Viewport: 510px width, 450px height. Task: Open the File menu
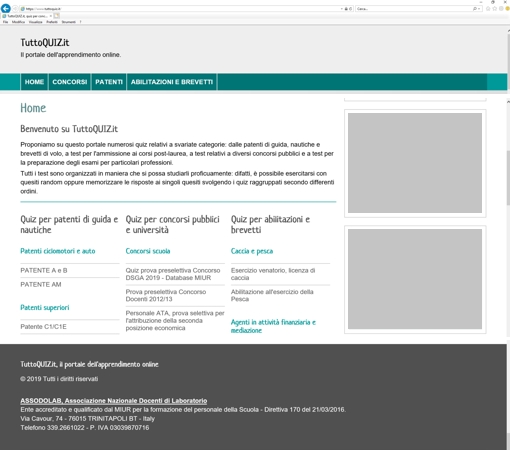[x=5, y=22]
